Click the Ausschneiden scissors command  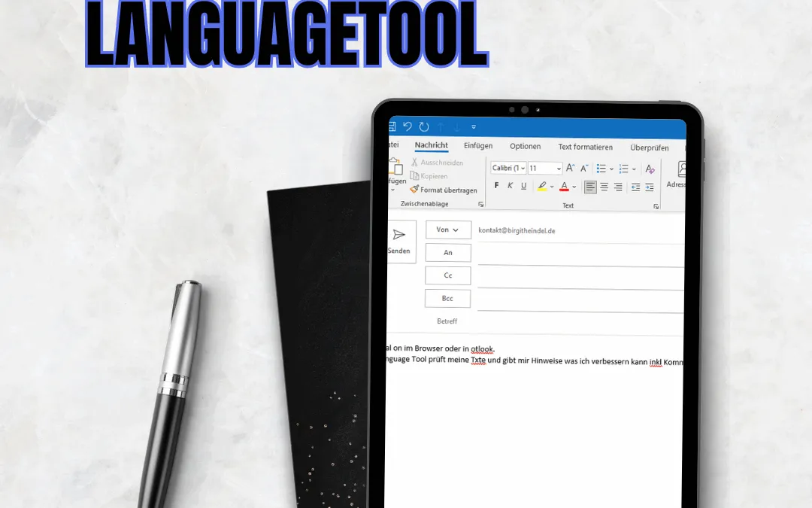(437, 163)
